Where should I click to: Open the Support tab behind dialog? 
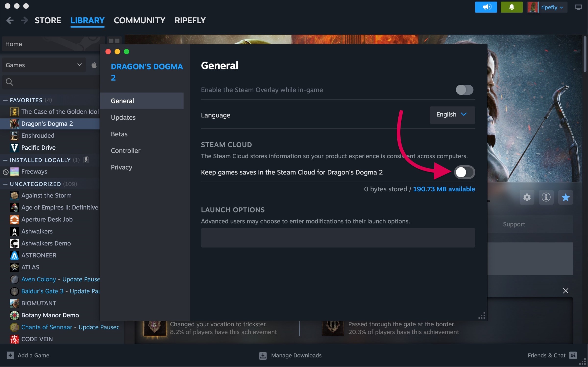click(x=514, y=224)
